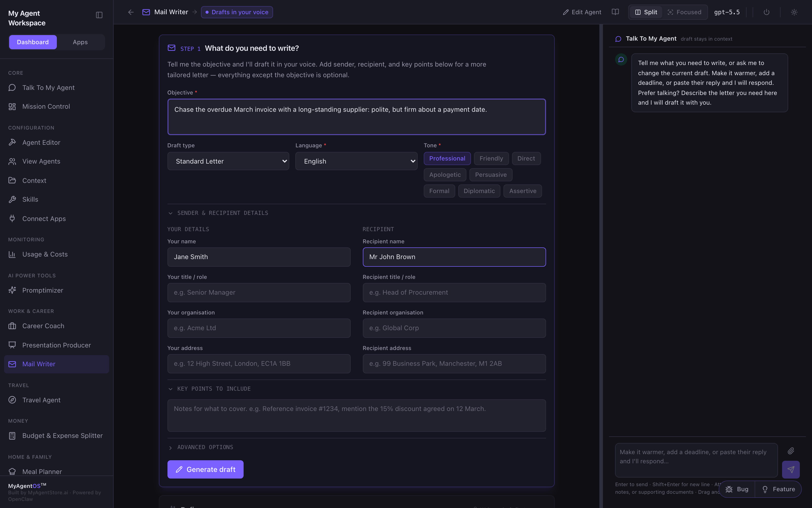Click the paperclip attachment icon

pos(791,451)
